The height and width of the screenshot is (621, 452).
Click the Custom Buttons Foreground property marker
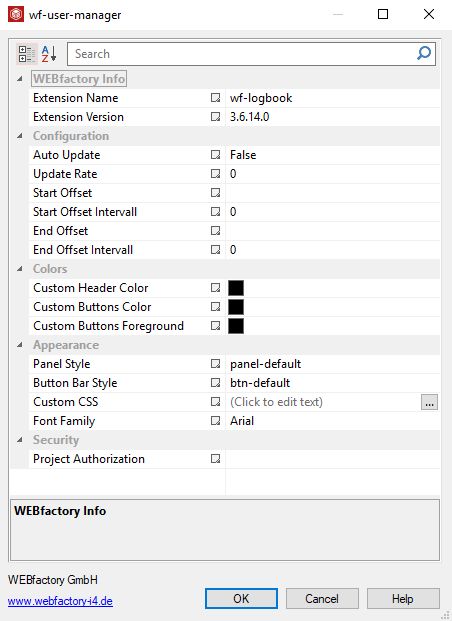pyautogui.click(x=215, y=326)
